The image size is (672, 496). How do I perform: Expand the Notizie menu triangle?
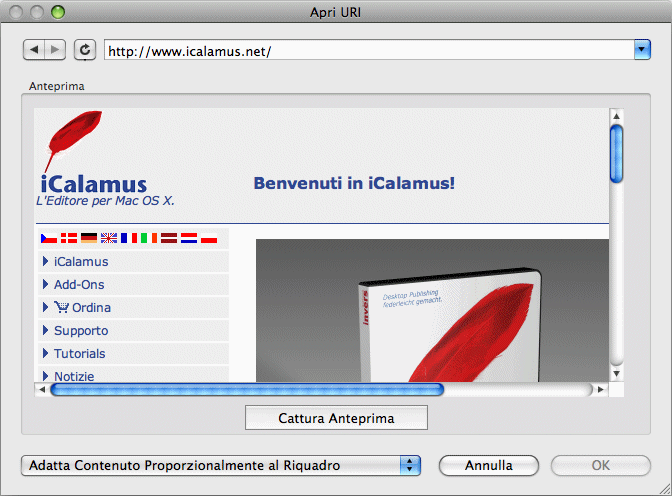point(45,376)
